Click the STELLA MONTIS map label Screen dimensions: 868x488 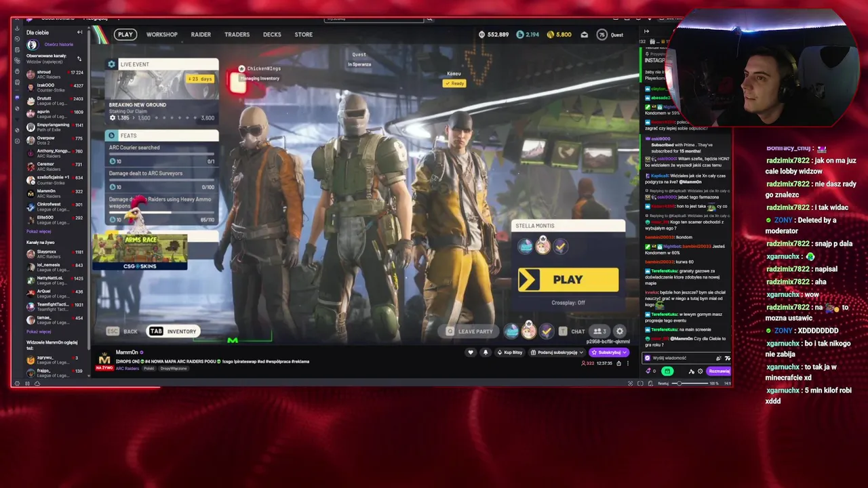(535, 226)
